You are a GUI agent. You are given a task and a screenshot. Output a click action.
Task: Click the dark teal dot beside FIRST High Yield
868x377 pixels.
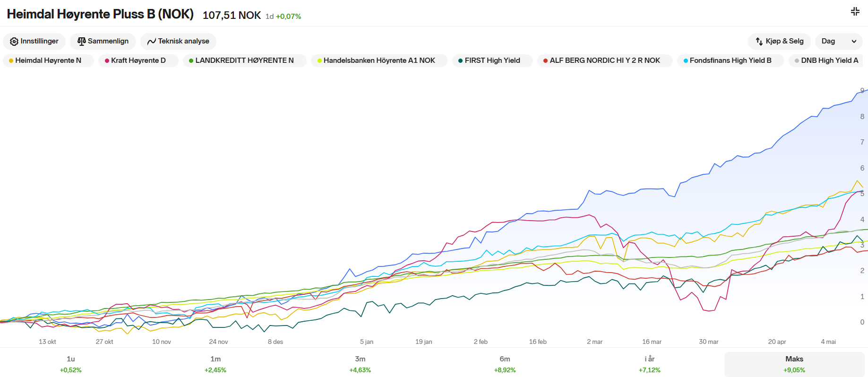click(x=460, y=61)
